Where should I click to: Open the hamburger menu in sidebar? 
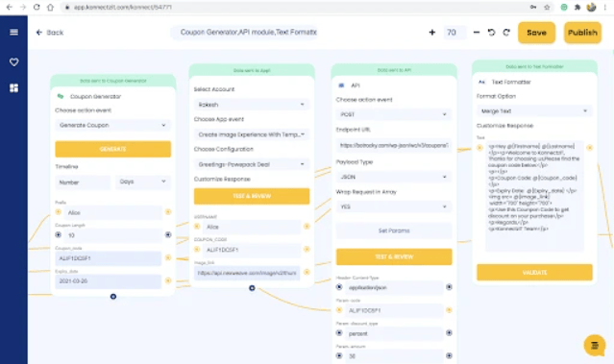[x=13, y=32]
